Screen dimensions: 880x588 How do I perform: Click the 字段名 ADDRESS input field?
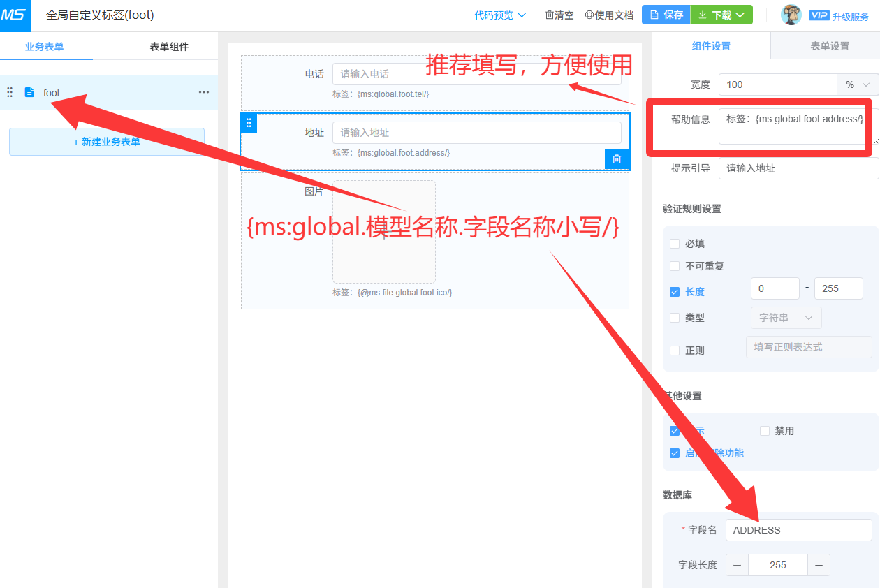point(798,530)
